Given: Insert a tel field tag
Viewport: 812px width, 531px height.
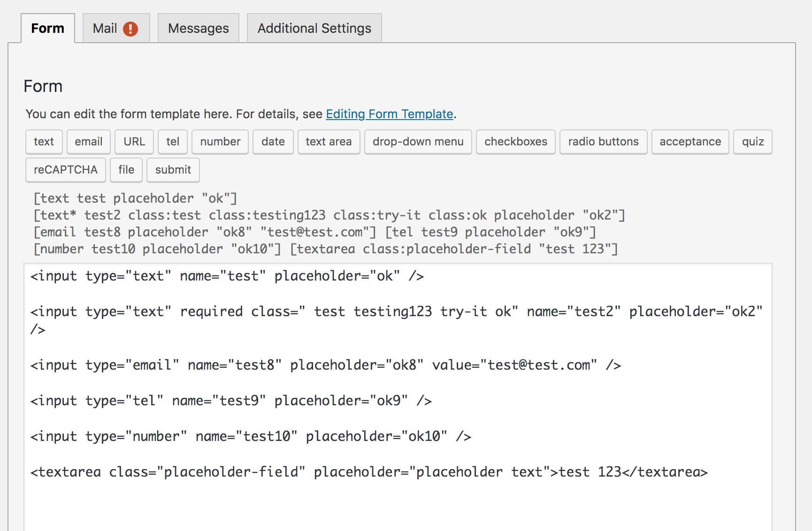Looking at the screenshot, I should tap(173, 142).
